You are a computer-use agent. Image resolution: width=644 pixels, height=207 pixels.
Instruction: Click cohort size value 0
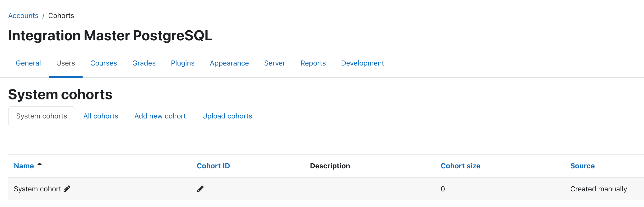click(443, 189)
